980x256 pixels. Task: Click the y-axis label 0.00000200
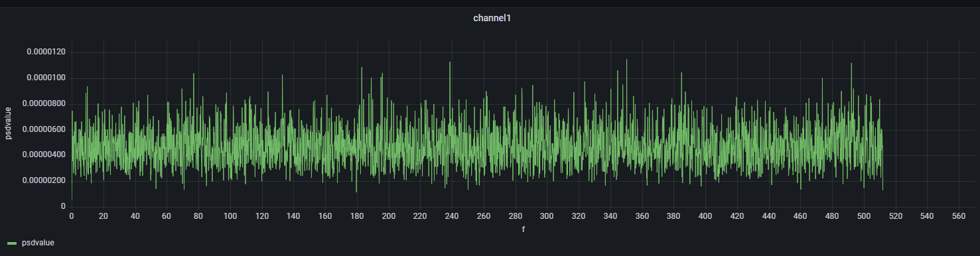[x=44, y=181]
